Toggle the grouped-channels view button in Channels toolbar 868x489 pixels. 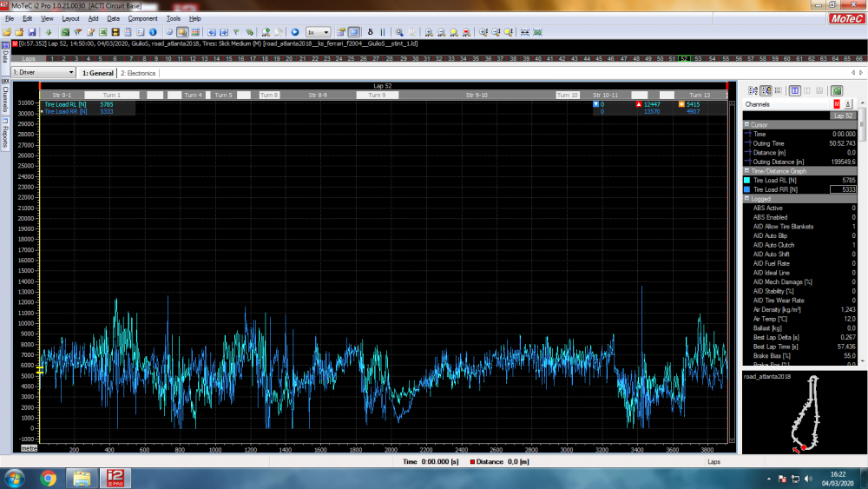[766, 90]
